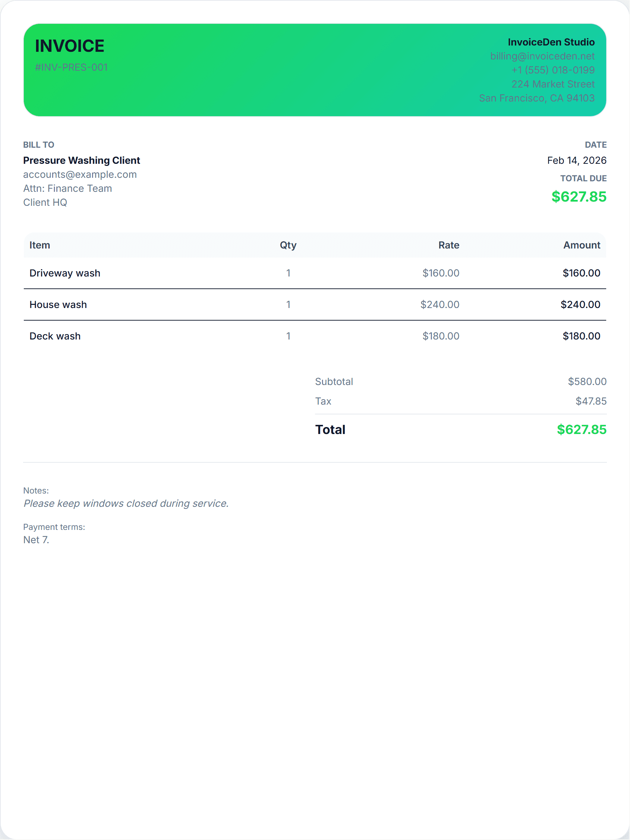Click invoice number #INV-PRES-001
Screen dimensions: 630x840
pos(71,67)
